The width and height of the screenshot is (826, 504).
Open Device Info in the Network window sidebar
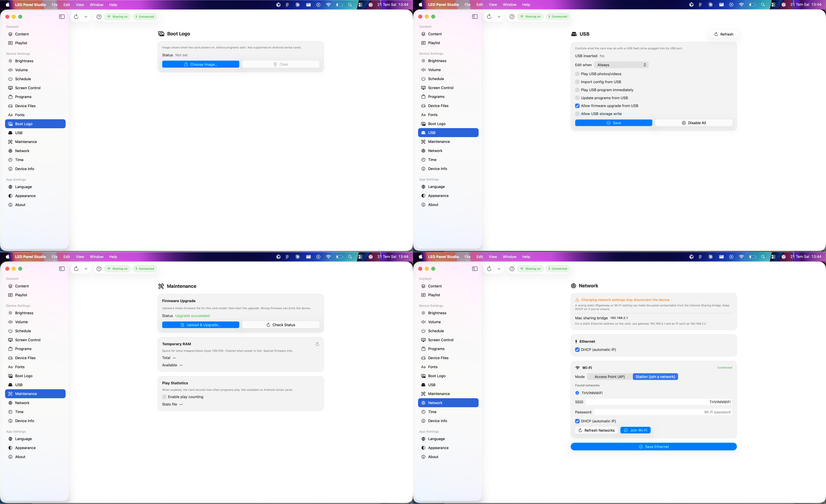pyautogui.click(x=448, y=421)
